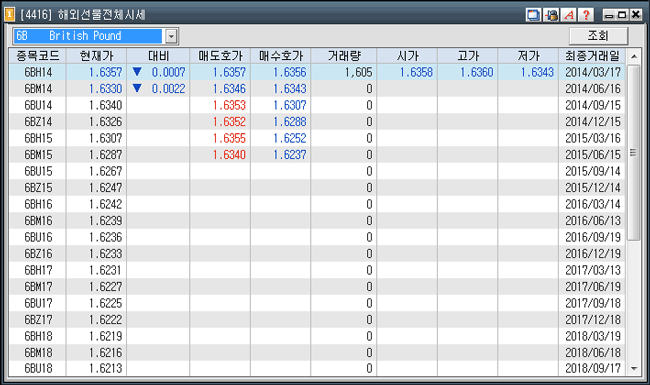Click the 6BH15 bid price 1.6252
The width and height of the screenshot is (650, 385).
289,138
